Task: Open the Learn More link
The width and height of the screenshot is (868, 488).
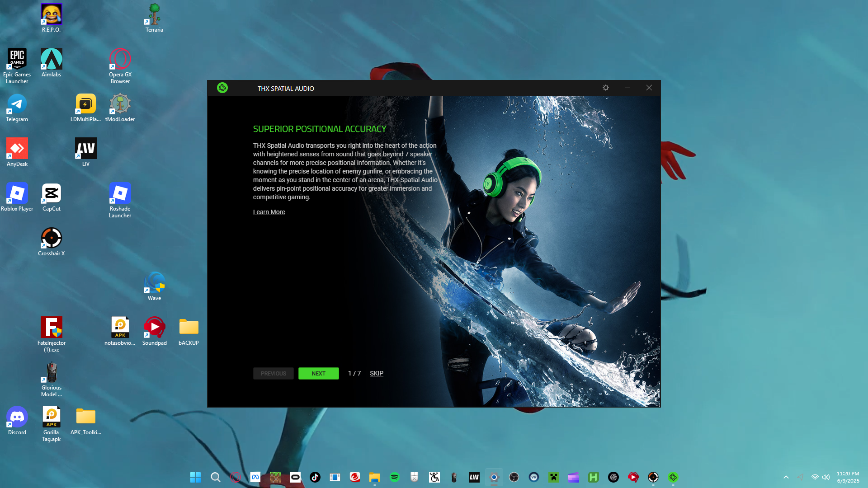Action: [269, 212]
